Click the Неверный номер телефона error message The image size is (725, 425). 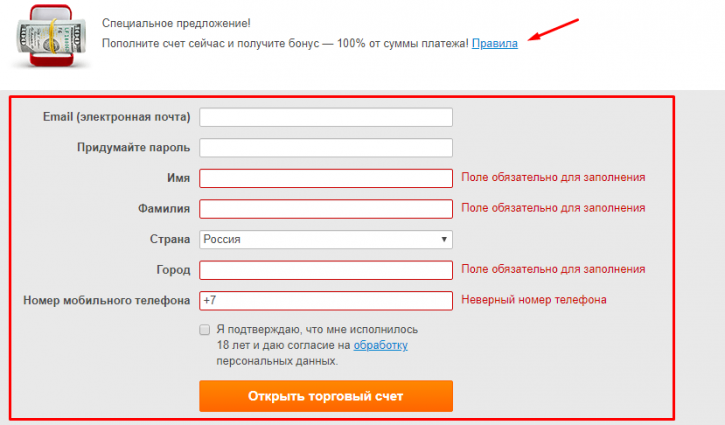[x=534, y=300]
